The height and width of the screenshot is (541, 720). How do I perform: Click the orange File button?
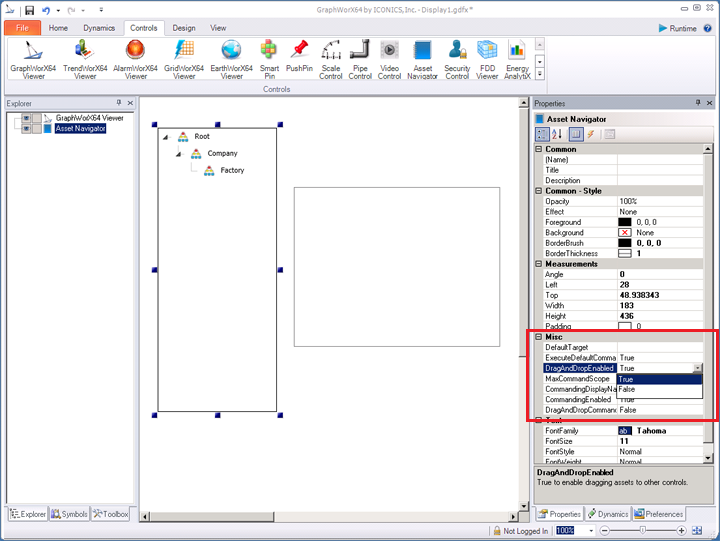tap(22, 29)
